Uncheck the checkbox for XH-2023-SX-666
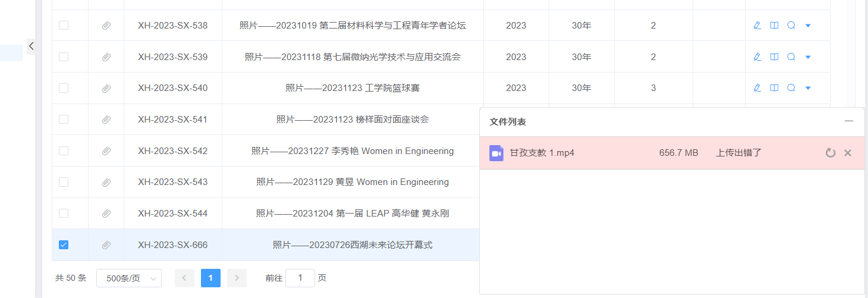The width and height of the screenshot is (868, 298). coord(64,244)
